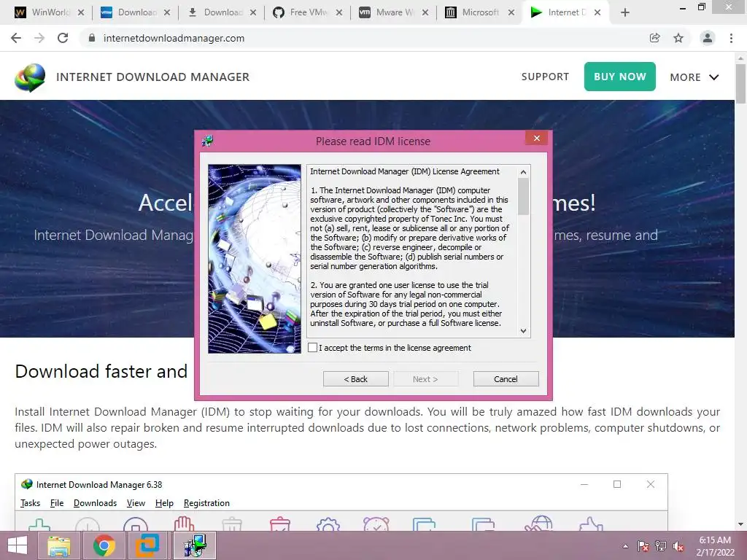Open Downloads menu in IDM screenshot
747x560 pixels.
(x=96, y=503)
